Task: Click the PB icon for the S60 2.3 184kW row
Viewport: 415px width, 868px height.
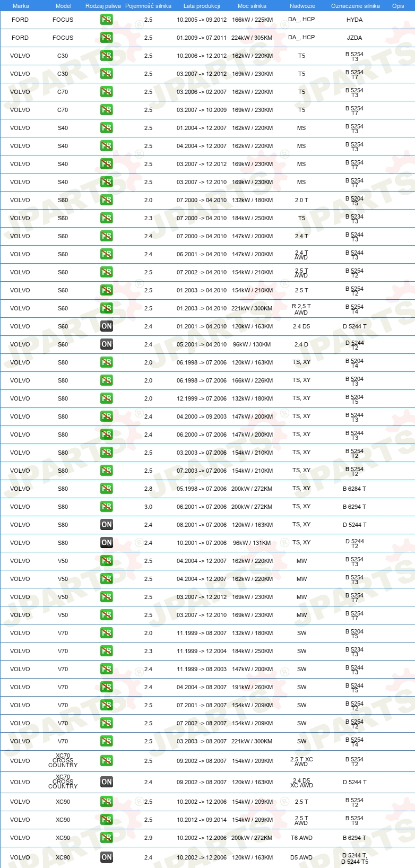Action: point(107,218)
